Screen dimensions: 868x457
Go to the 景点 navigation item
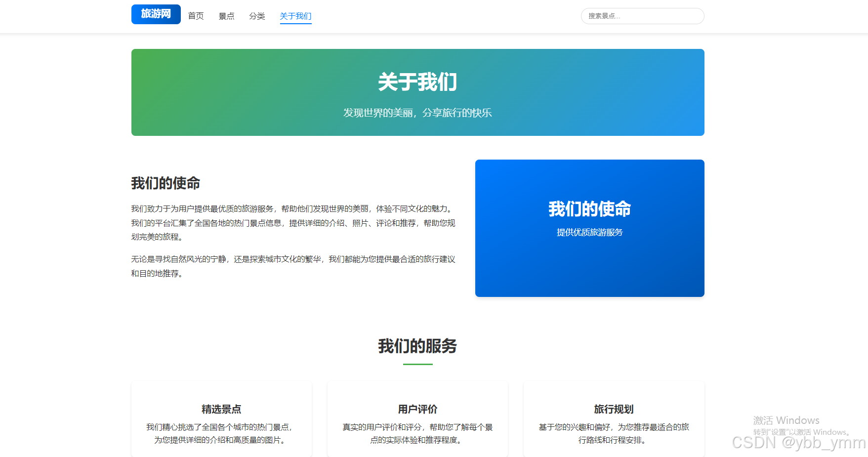[x=227, y=16]
